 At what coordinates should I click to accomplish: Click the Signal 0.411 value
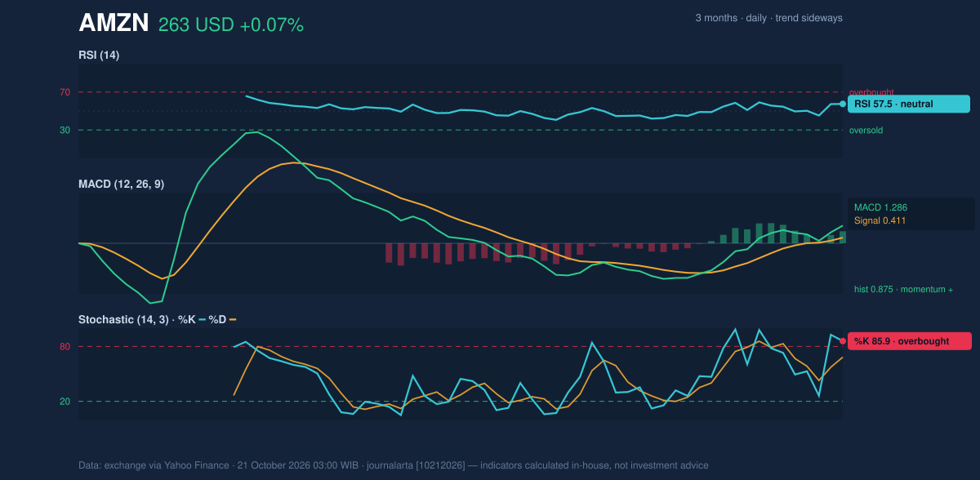[x=880, y=220]
